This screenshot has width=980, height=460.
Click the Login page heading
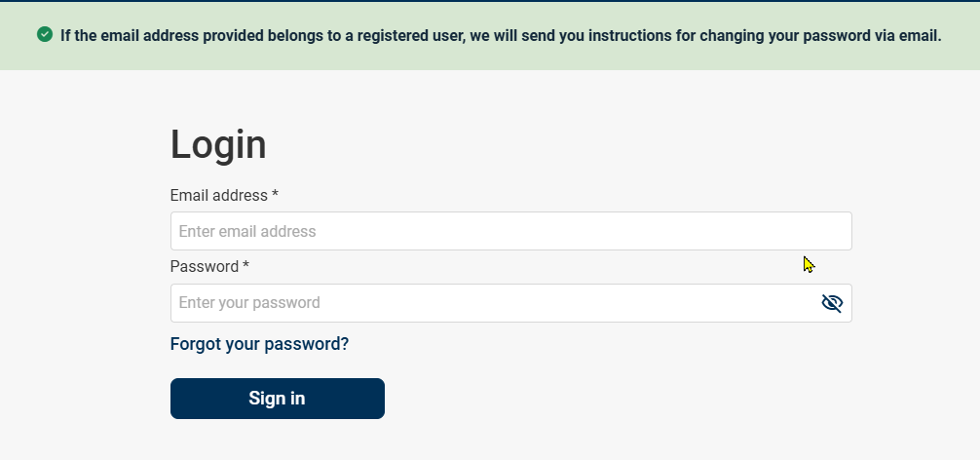pos(218,144)
